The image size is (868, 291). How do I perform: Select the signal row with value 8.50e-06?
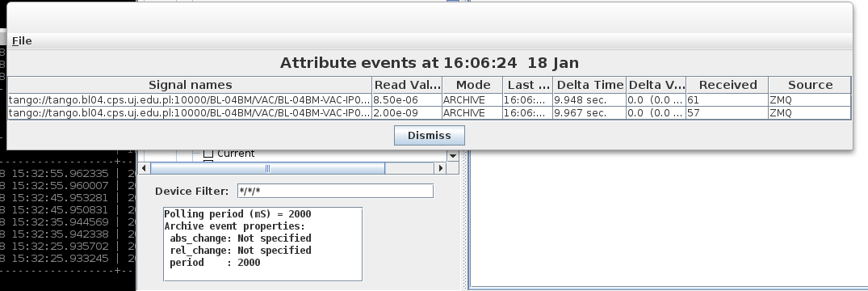pos(430,100)
